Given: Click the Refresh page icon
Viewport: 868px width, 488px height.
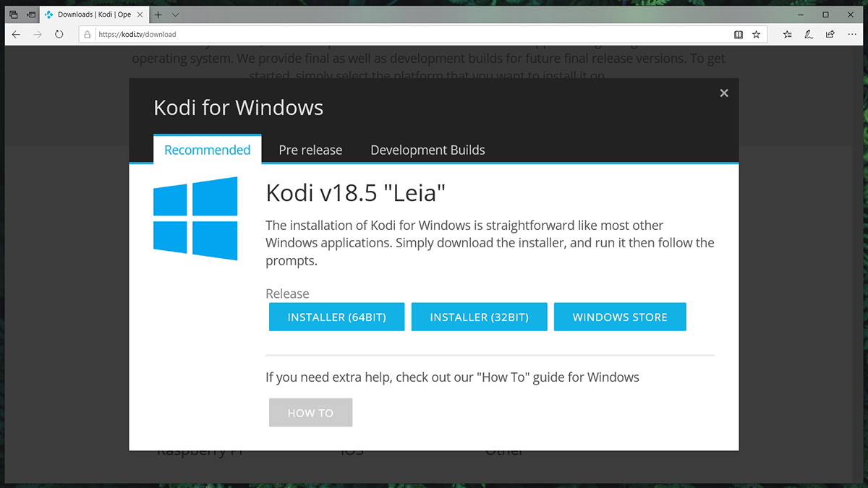Looking at the screenshot, I should [59, 34].
